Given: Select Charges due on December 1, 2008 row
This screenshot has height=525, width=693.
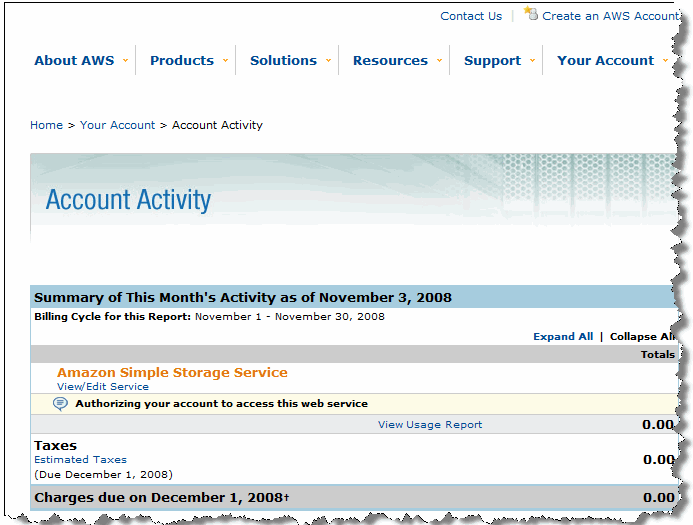Looking at the screenshot, I should click(354, 497).
